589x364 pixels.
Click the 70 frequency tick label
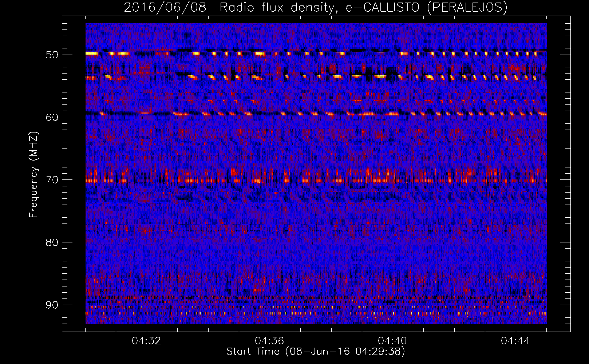pos(52,180)
